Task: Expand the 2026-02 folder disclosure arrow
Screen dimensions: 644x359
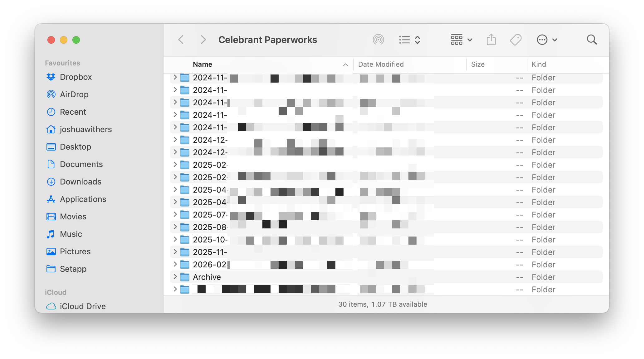Action: [175, 264]
